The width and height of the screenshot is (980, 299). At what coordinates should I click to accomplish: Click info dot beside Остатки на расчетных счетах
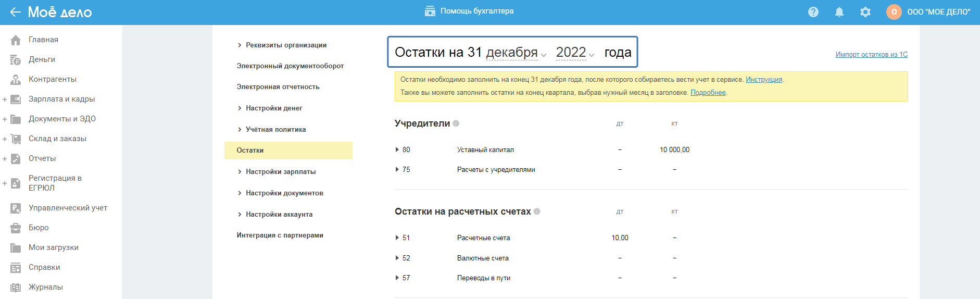[x=537, y=211]
